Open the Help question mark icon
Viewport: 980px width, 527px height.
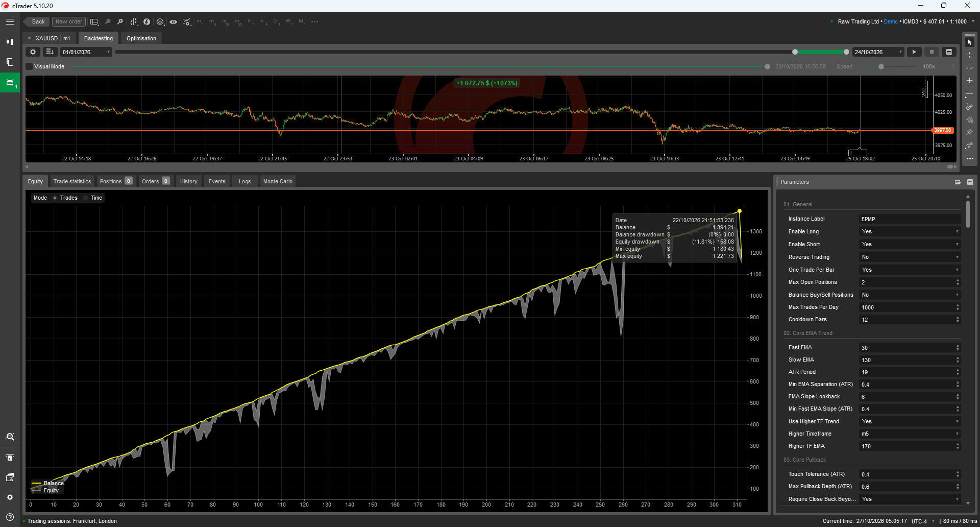coord(10,517)
